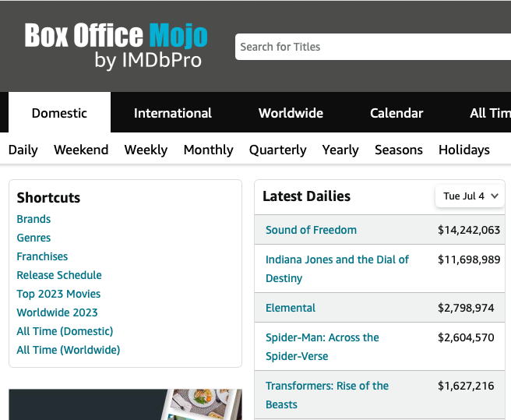Select the Weekly sub-menu item
The height and width of the screenshot is (420, 511).
click(146, 150)
